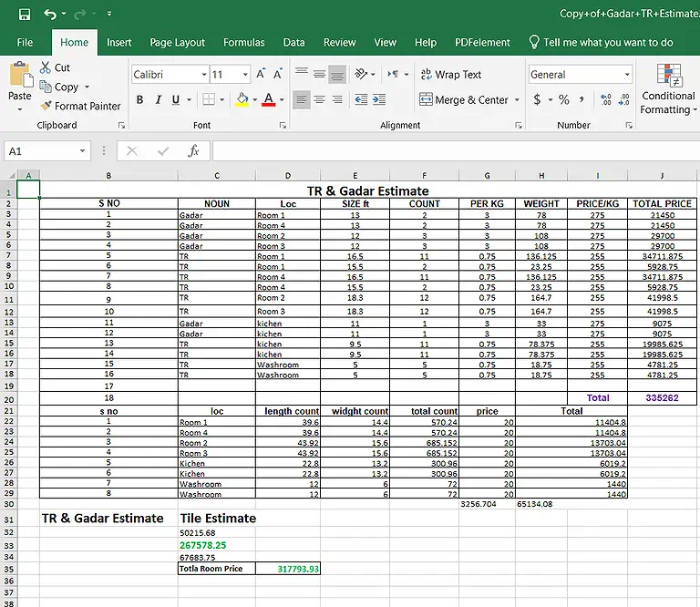
Task: Toggle Align Right horizontal alignment
Action: pos(337,99)
